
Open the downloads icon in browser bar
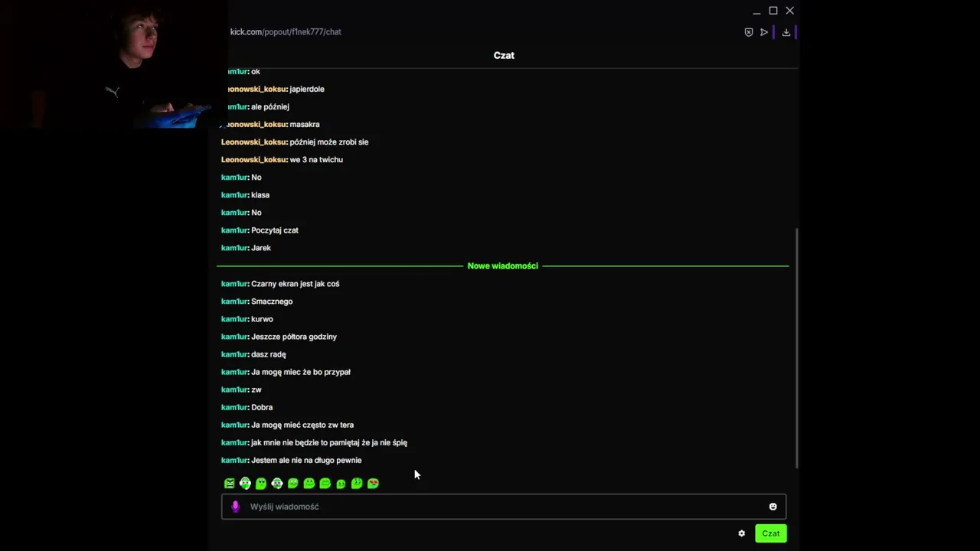click(786, 32)
